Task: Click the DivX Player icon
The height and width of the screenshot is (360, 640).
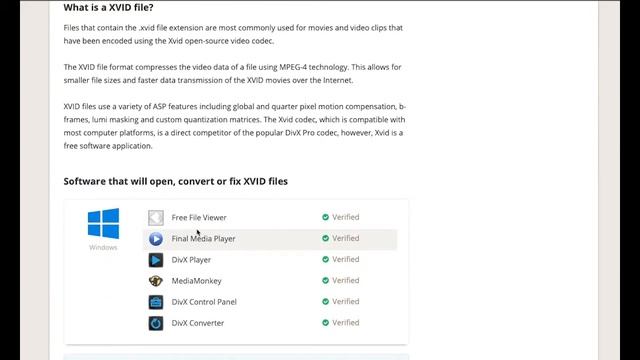Action: tap(156, 260)
